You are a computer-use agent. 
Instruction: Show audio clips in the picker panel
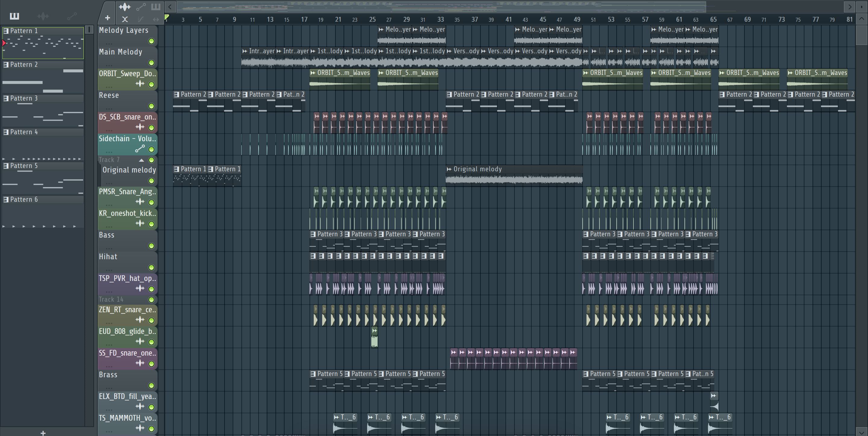coord(43,16)
